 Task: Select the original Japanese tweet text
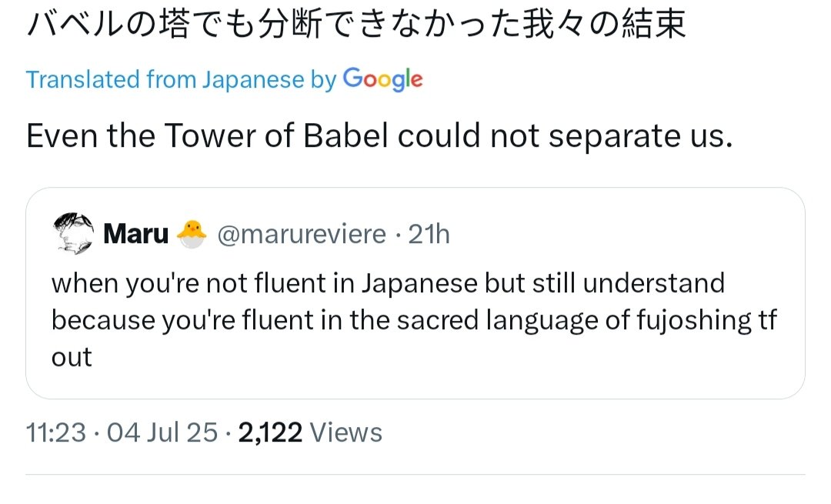pyautogui.click(x=356, y=25)
